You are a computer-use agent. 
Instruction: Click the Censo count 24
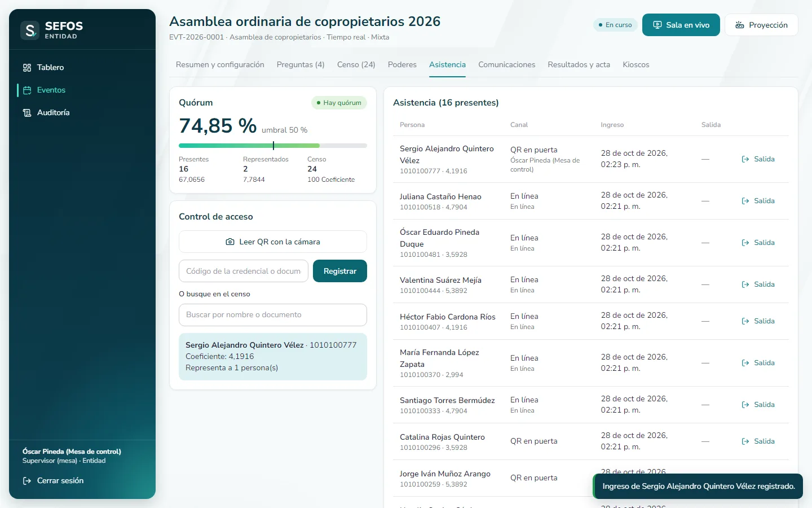312,169
